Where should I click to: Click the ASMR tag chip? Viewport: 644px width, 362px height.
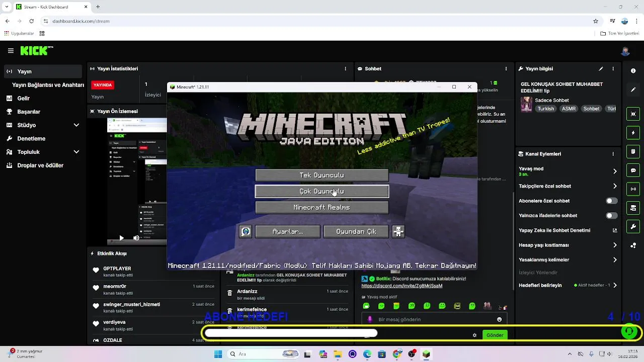point(569,109)
